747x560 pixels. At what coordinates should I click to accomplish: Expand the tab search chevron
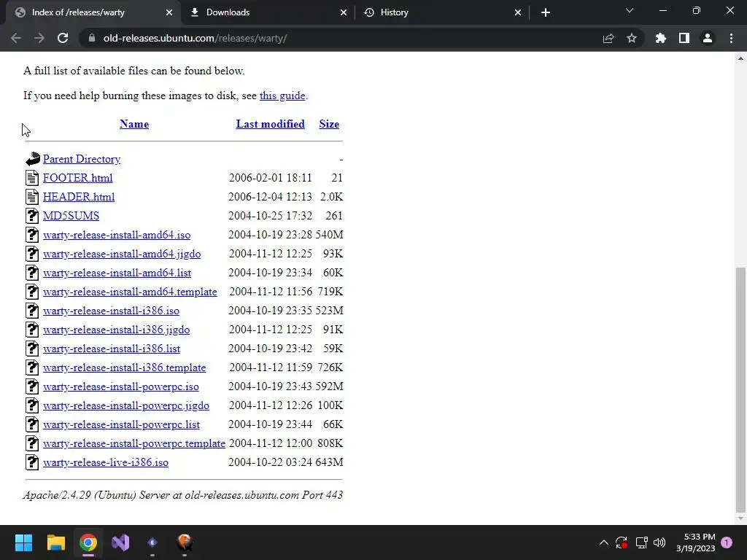630,10
